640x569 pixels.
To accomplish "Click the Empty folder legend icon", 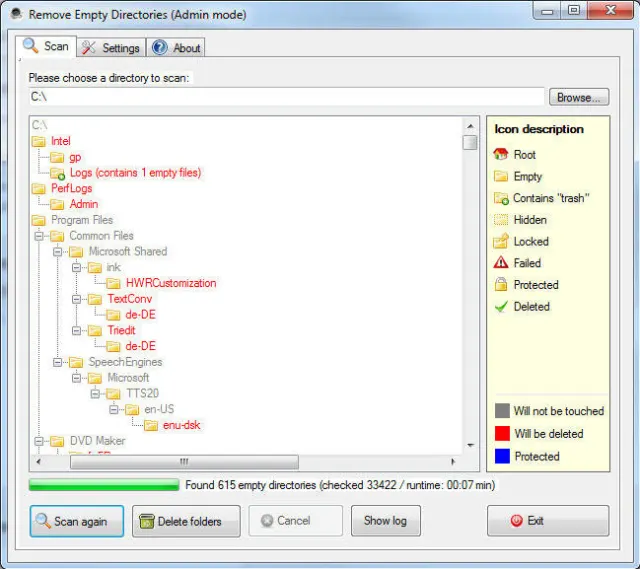I will point(501,176).
